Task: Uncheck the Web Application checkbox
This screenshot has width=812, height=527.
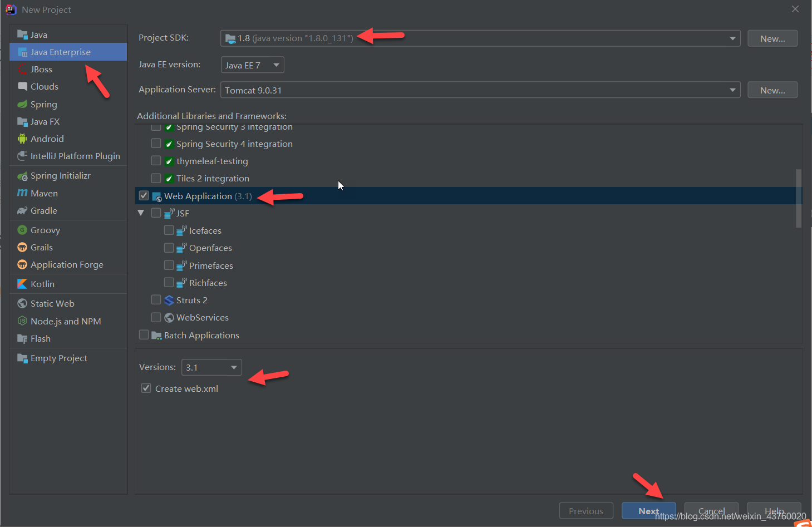Action: point(144,196)
